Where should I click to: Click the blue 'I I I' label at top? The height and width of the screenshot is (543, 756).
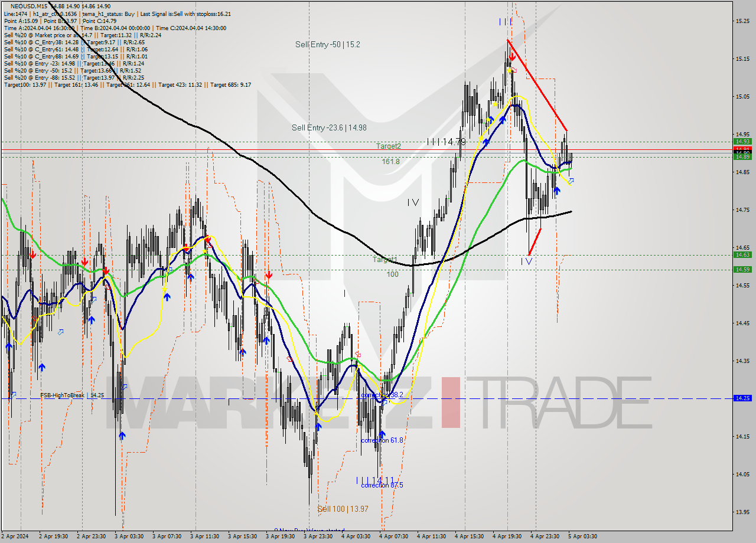[x=506, y=22]
